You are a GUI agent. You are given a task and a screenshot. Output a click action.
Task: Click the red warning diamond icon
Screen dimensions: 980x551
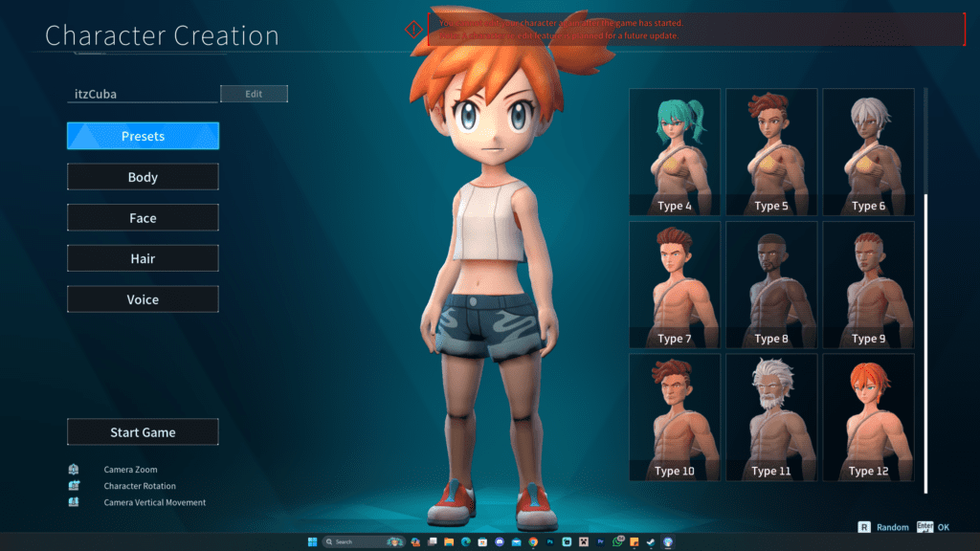pos(413,30)
